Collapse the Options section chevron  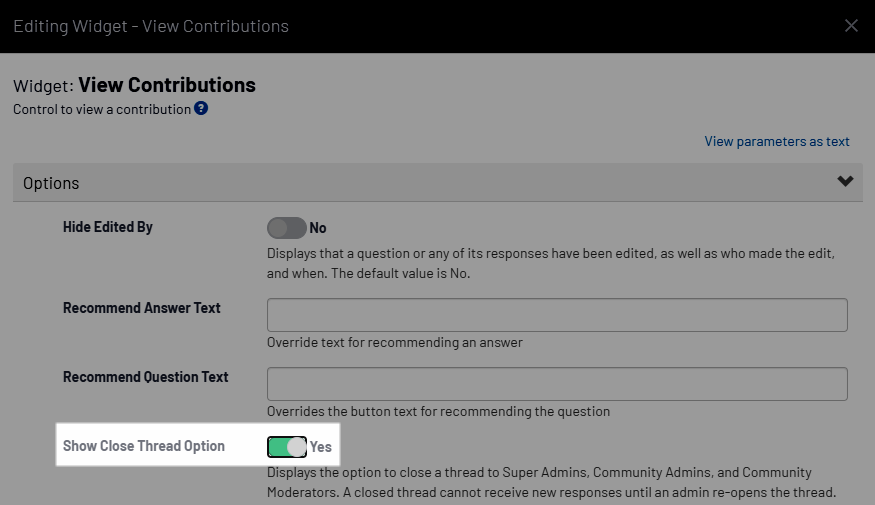coord(845,181)
